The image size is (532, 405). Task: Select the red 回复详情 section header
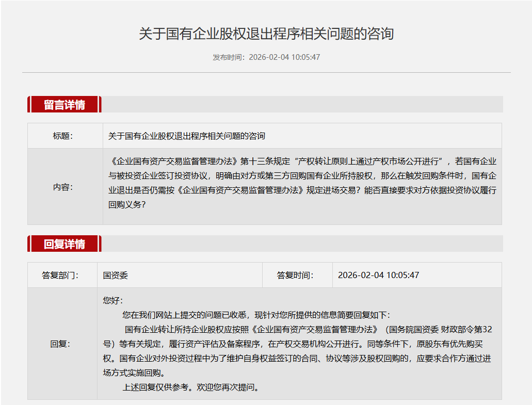click(x=64, y=244)
